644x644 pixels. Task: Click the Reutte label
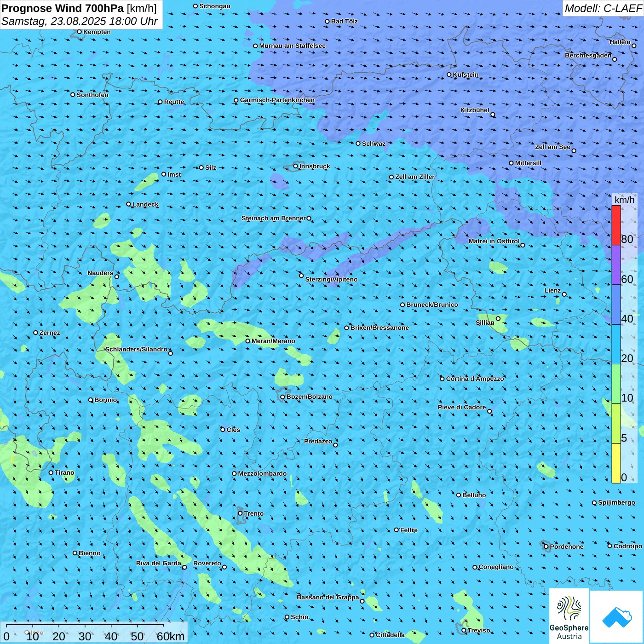pyautogui.click(x=174, y=102)
